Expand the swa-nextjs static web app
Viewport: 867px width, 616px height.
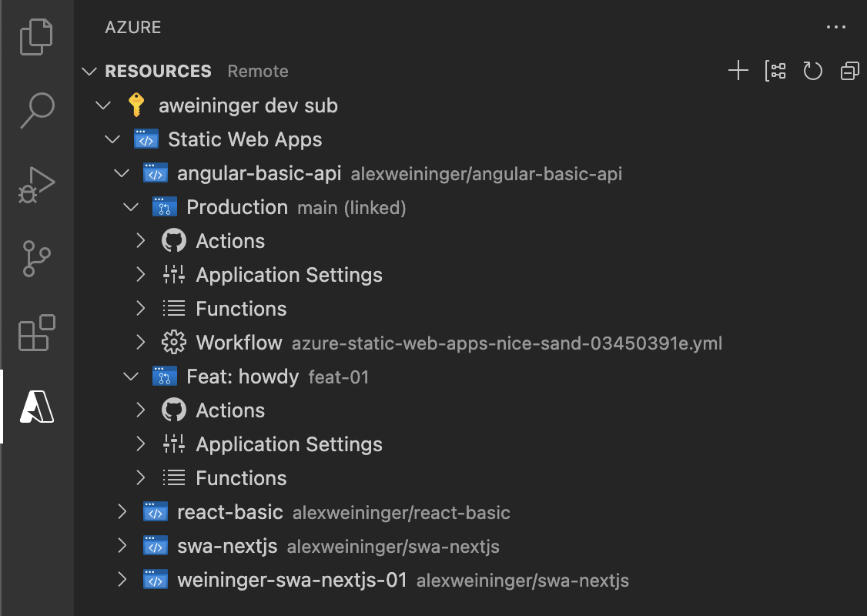(122, 546)
